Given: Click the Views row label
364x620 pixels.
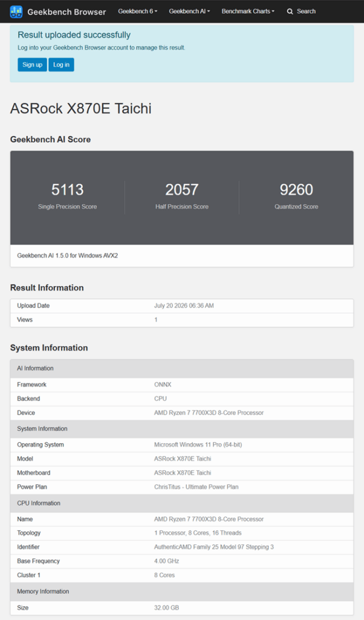Looking at the screenshot, I should coord(24,320).
